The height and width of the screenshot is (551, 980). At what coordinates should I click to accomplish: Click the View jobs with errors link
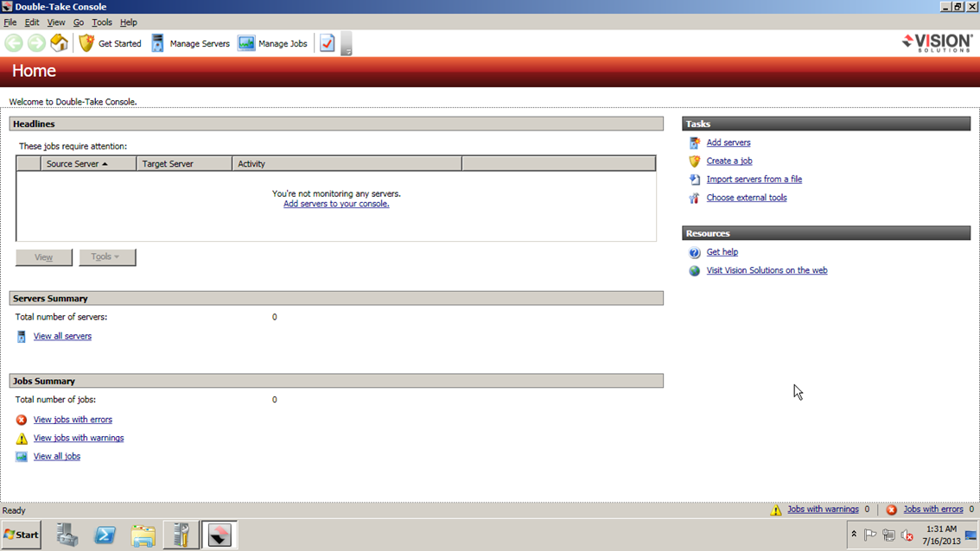[x=73, y=420]
